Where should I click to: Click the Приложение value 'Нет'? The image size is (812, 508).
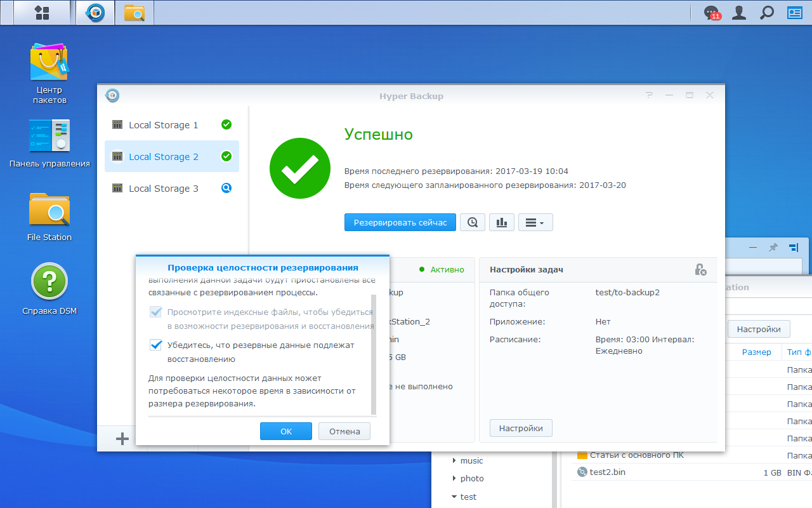pyautogui.click(x=603, y=322)
